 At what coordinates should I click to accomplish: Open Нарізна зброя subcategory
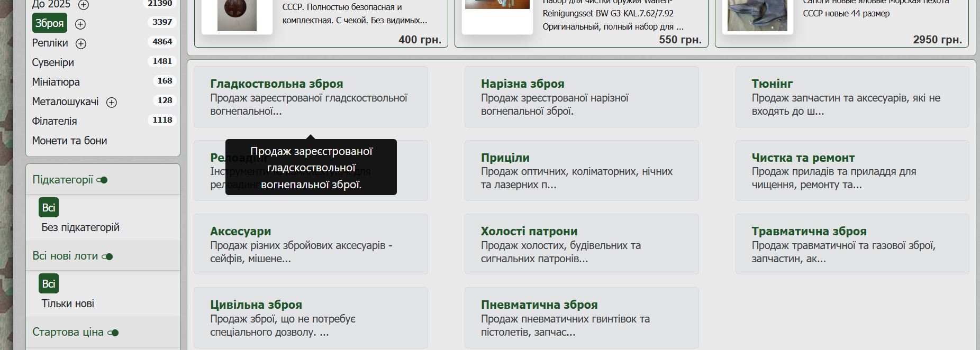(522, 84)
